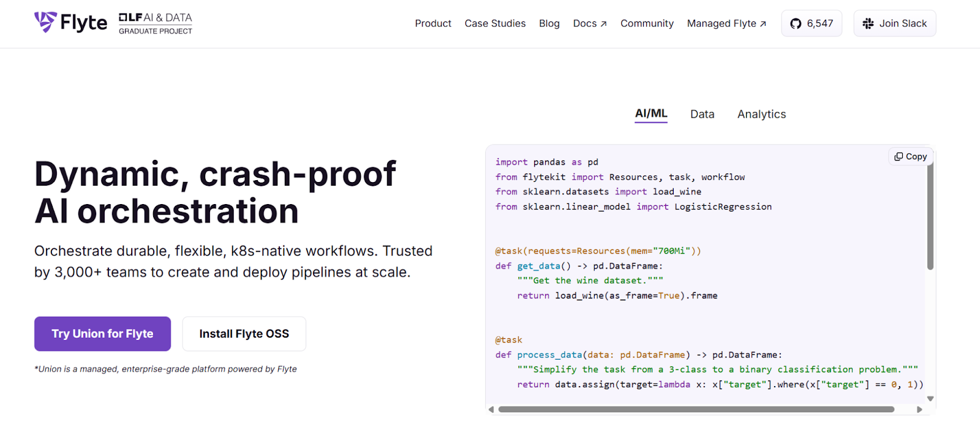Copy the code with the Copy button
This screenshot has height=432, width=980.
click(x=911, y=157)
